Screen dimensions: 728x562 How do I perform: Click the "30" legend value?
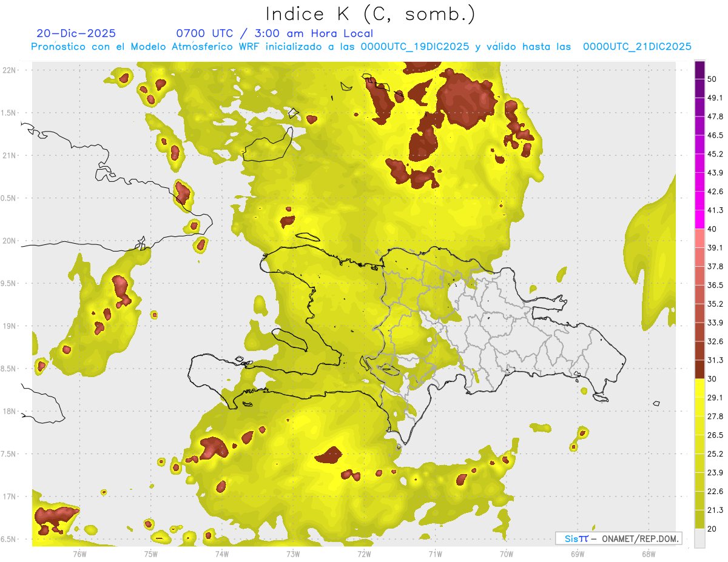pyautogui.click(x=713, y=379)
